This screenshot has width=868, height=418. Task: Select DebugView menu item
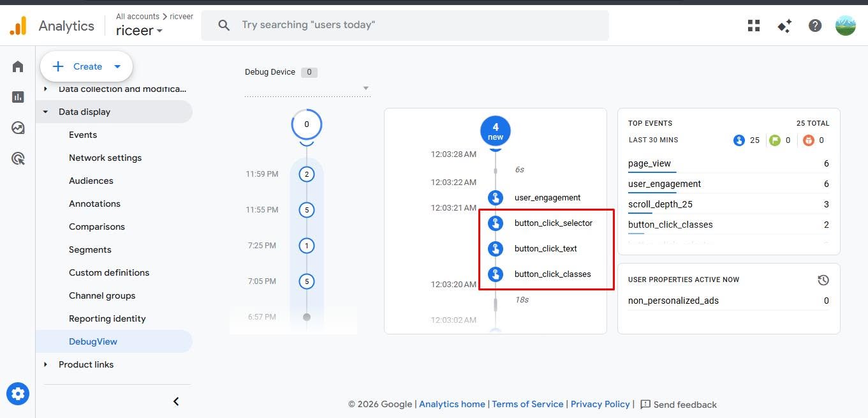pos(114,341)
